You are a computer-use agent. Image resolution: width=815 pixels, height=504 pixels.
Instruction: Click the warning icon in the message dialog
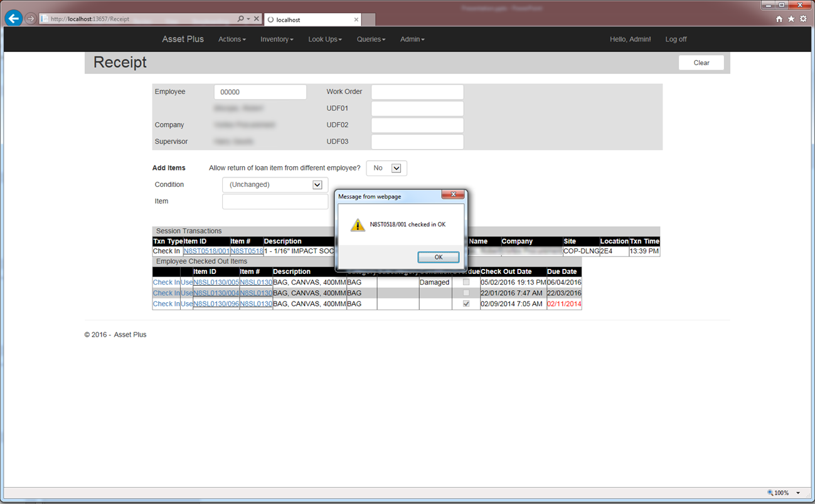tap(357, 224)
